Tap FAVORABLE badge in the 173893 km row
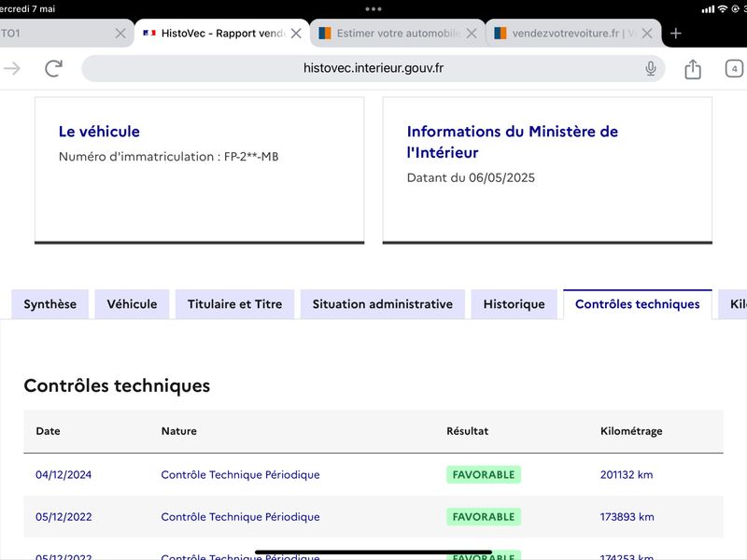This screenshot has height=560, width=747. pyautogui.click(x=484, y=517)
